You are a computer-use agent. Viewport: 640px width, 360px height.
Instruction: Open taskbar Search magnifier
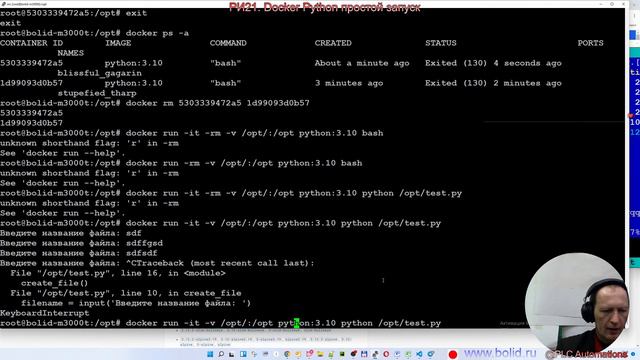(221, 354)
